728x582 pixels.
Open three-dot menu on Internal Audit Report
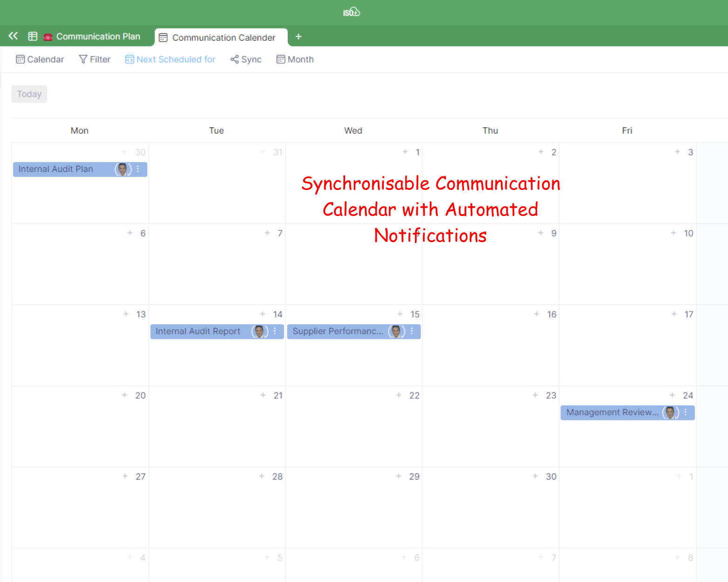275,331
